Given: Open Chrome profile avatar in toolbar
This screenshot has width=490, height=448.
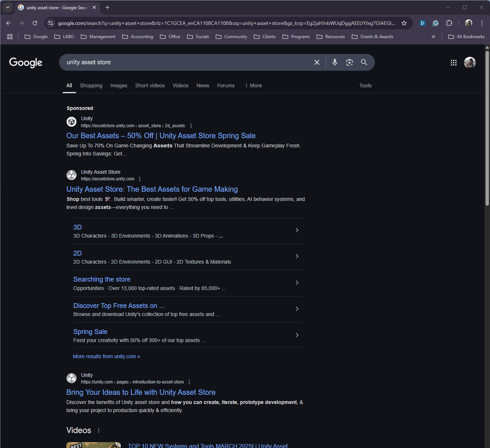Looking at the screenshot, I should (x=468, y=23).
